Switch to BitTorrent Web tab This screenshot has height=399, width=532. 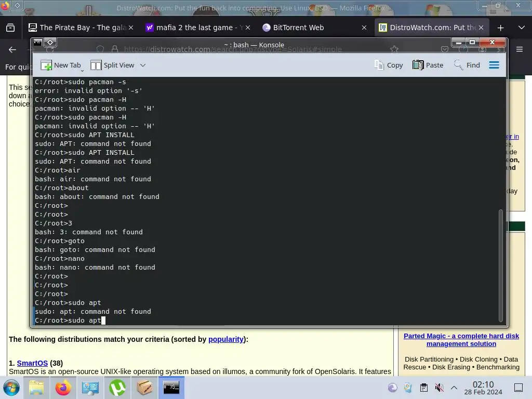click(299, 28)
